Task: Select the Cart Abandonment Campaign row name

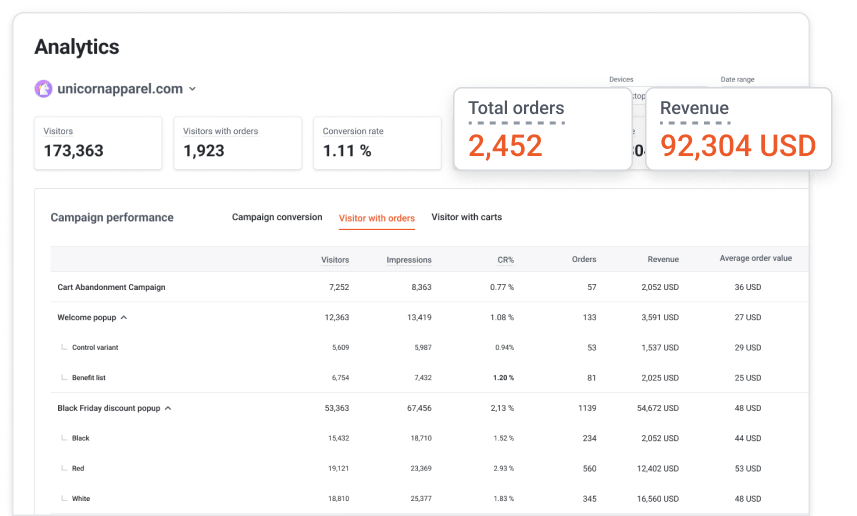Action: (111, 287)
